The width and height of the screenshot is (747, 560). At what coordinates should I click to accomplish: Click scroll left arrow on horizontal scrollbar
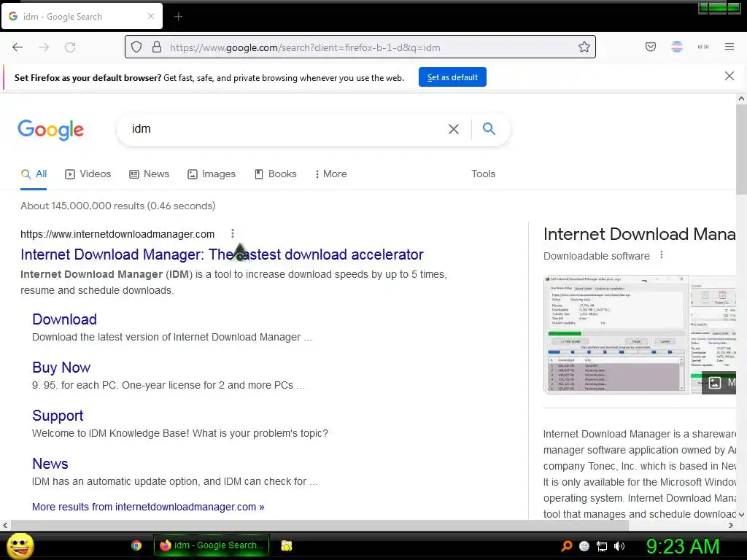[5, 525]
